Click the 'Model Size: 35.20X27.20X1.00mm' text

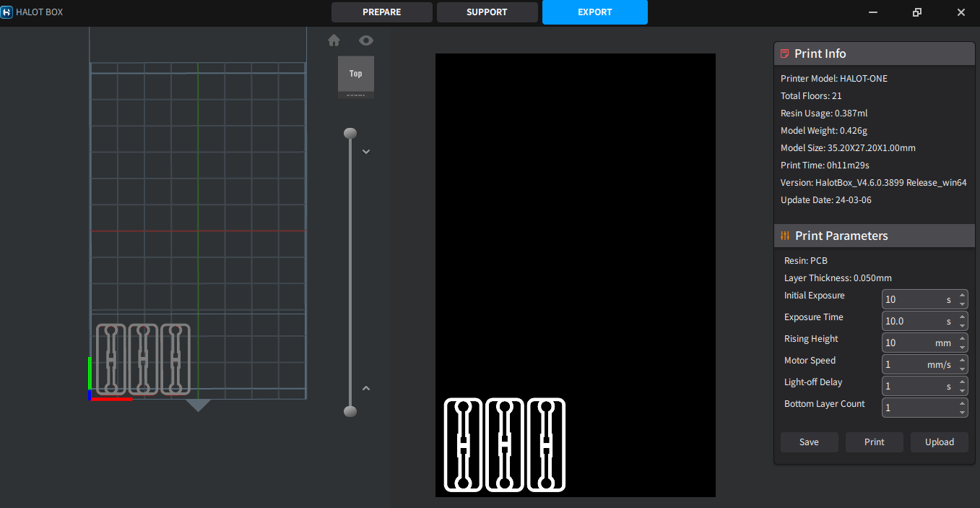pos(848,147)
